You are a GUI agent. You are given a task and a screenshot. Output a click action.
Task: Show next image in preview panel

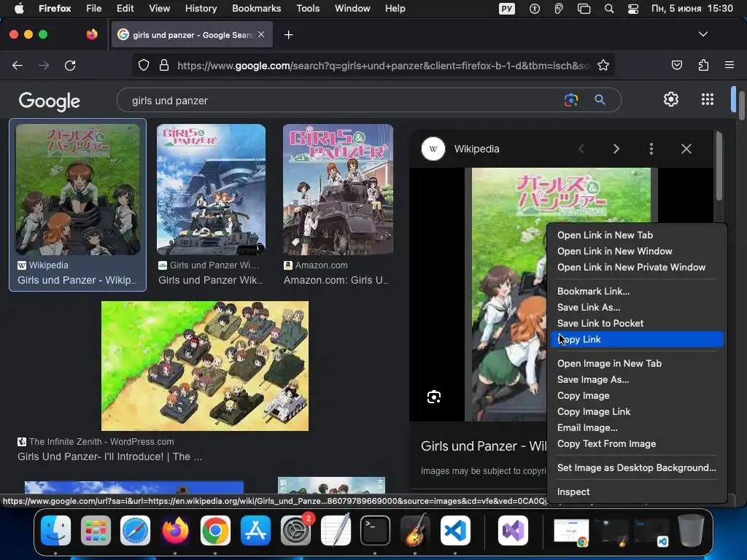coord(616,149)
